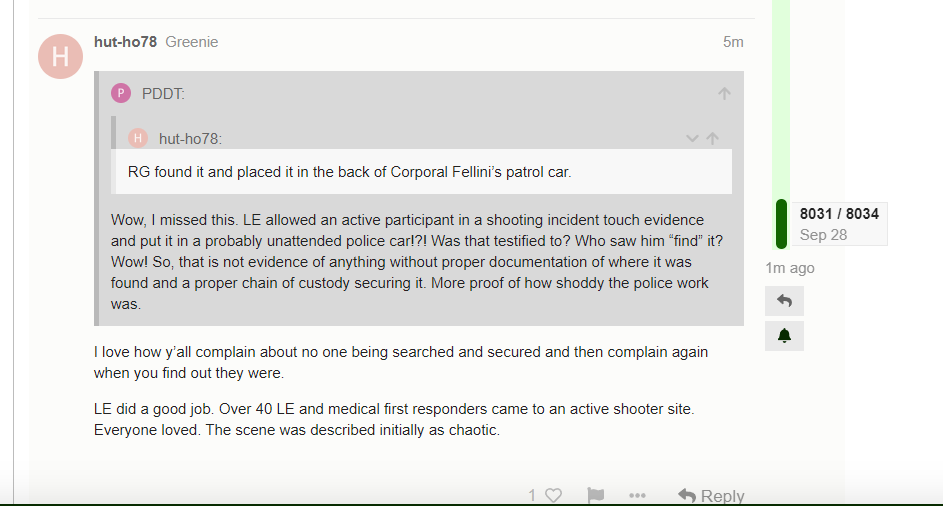This screenshot has height=506, width=943.
Task: Reply to hut-ho78's post
Action: point(711,495)
